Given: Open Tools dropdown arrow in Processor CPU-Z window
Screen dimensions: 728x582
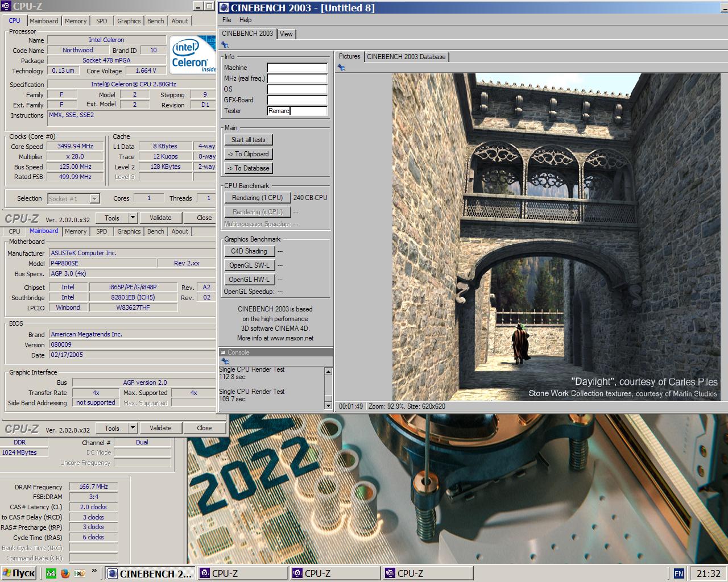Looking at the screenshot, I should pos(133,218).
